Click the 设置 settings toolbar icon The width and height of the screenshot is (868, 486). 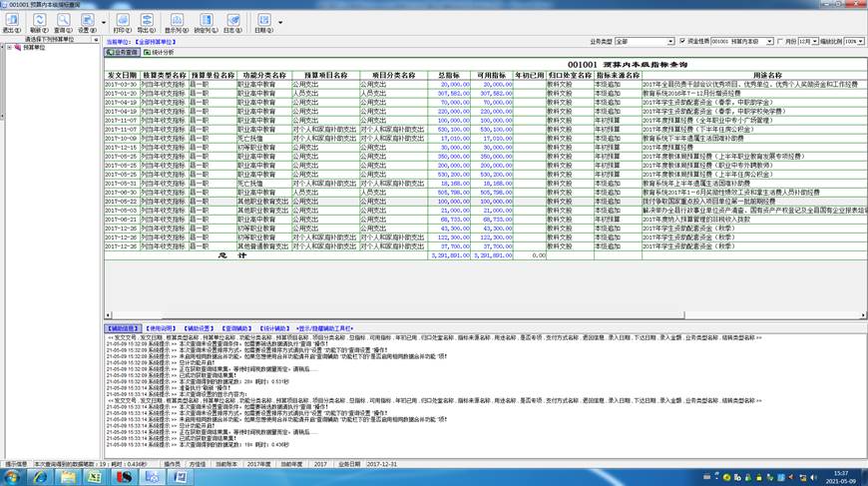87,23
